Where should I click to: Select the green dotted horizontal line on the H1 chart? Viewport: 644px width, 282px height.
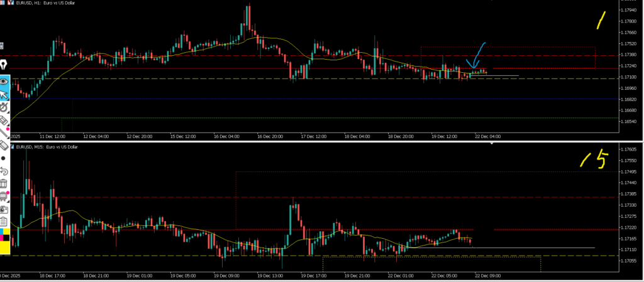[314, 117]
